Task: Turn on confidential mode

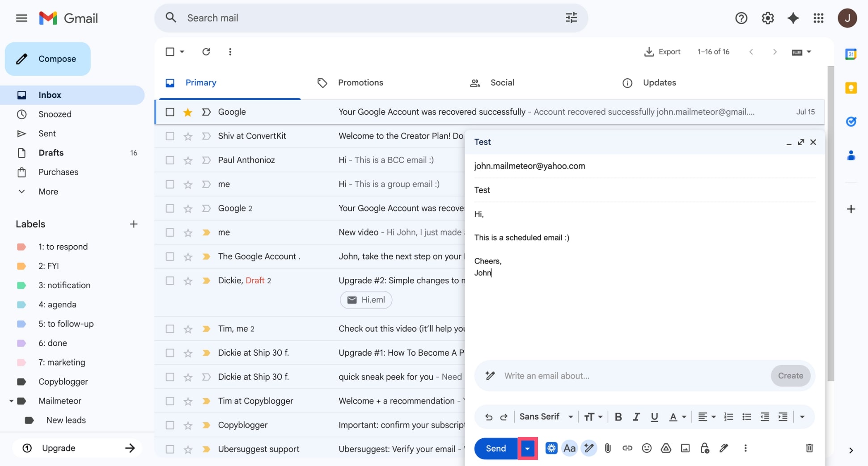Action: pyautogui.click(x=705, y=448)
